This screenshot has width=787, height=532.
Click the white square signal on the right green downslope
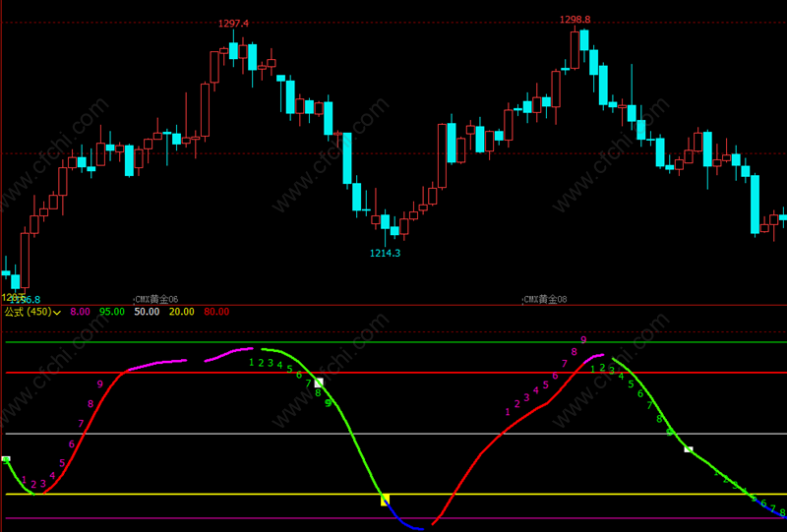(x=689, y=449)
